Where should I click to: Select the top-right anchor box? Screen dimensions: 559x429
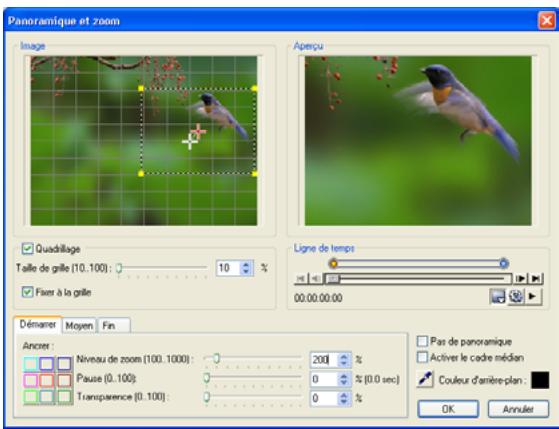click(x=64, y=364)
